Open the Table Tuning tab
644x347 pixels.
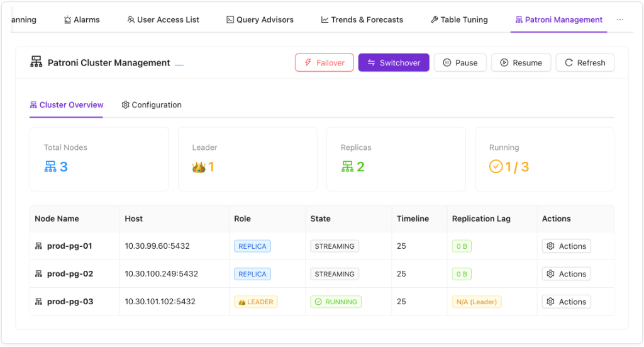pos(459,20)
